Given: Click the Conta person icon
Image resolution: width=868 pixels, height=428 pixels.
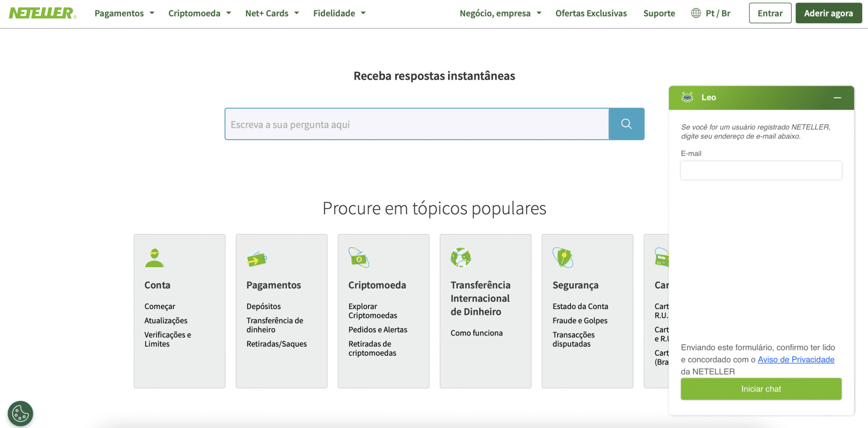Looking at the screenshot, I should coord(155,258).
